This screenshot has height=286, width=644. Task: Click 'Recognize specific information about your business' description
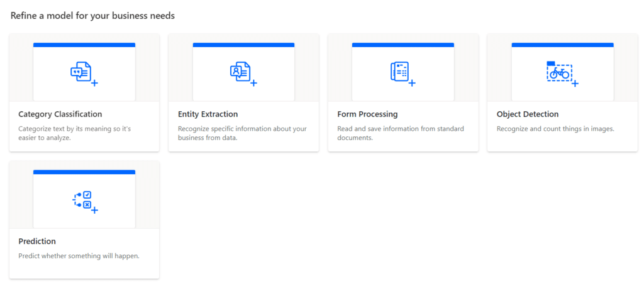(242, 133)
